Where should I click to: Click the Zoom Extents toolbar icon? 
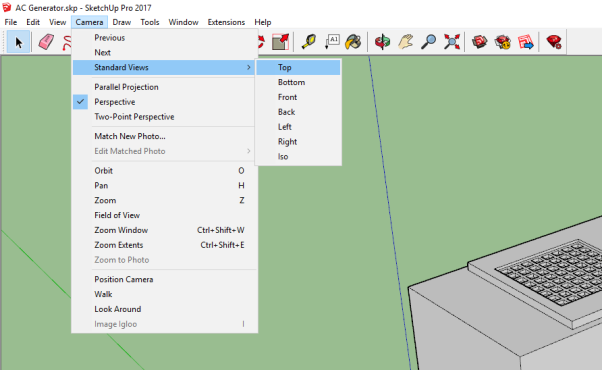[452, 42]
